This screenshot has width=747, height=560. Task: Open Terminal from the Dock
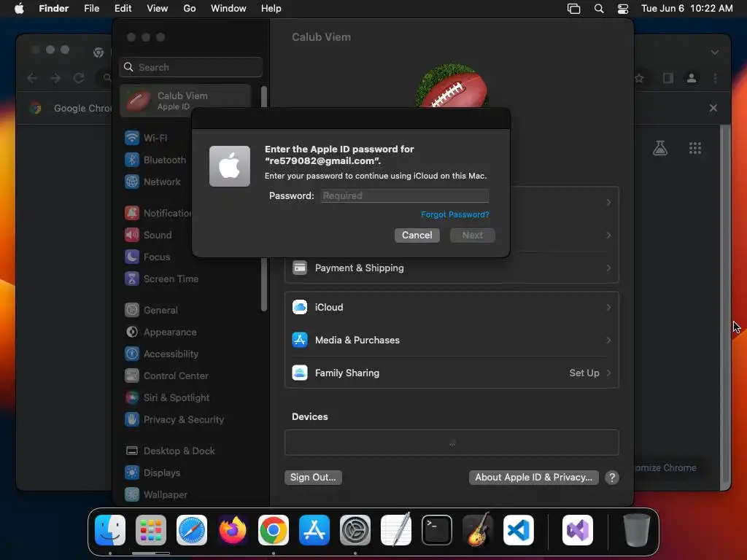pyautogui.click(x=437, y=530)
